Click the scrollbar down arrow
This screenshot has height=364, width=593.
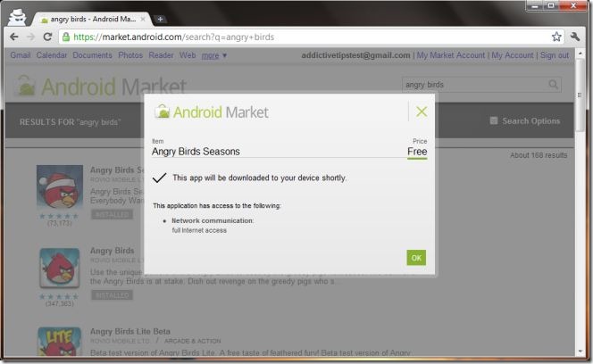pos(580,352)
